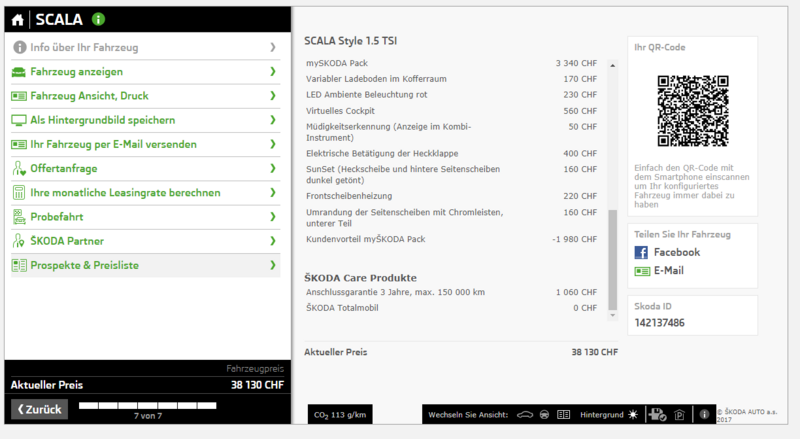Open Info über Ihr Fahrzeug entry
The image size is (800, 439).
pyautogui.click(x=145, y=47)
